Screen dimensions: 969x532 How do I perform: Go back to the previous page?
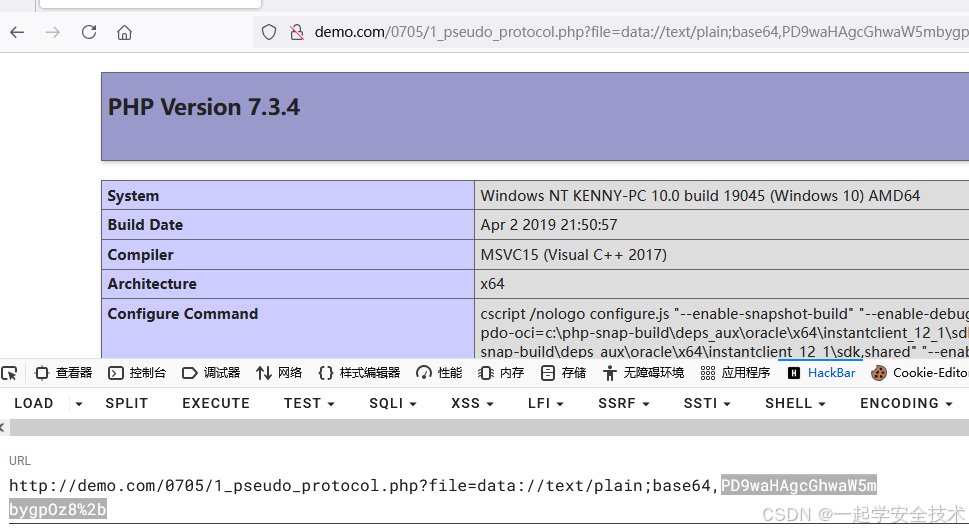pos(17,32)
